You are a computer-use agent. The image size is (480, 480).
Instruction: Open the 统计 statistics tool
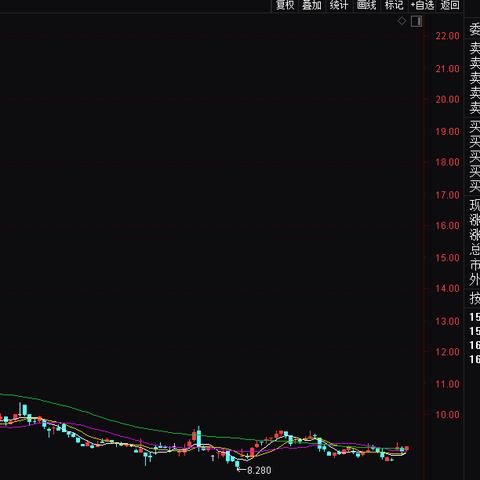click(x=339, y=5)
